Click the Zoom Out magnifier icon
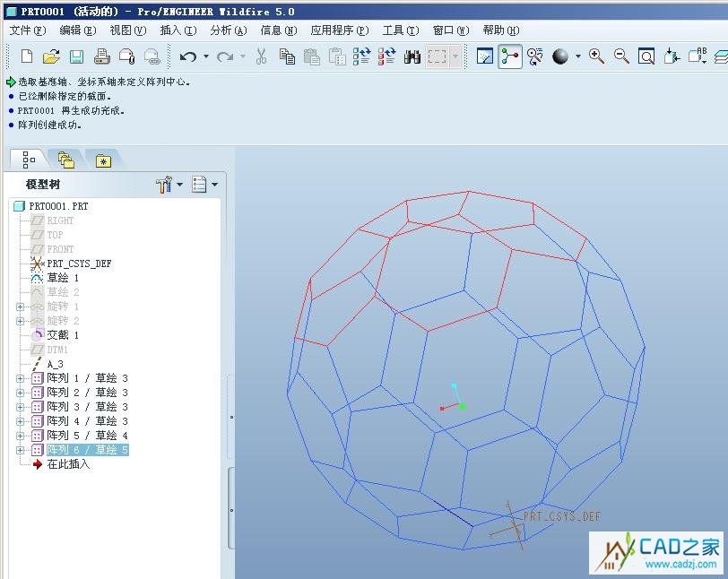 621,56
